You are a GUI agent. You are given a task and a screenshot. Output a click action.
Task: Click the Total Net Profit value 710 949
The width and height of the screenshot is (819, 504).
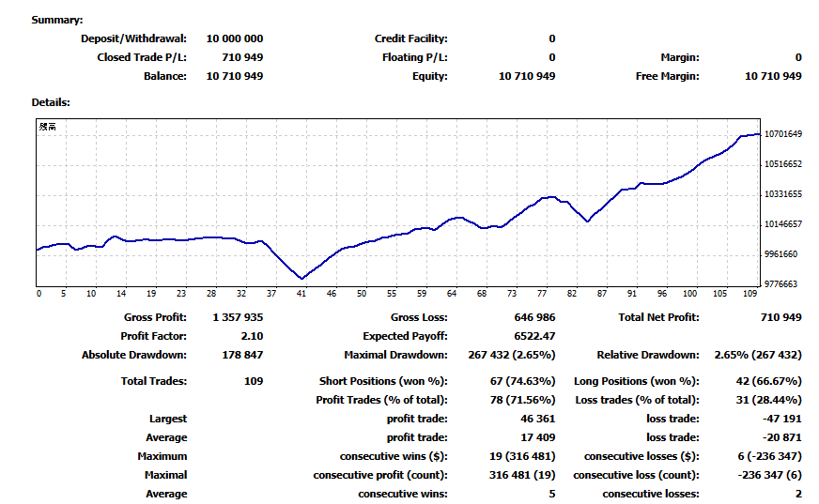(x=780, y=317)
